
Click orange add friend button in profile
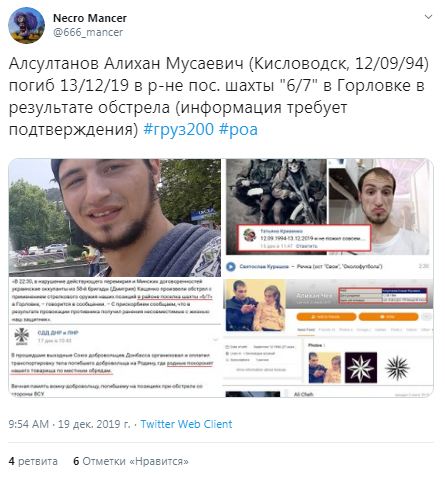(326, 317)
